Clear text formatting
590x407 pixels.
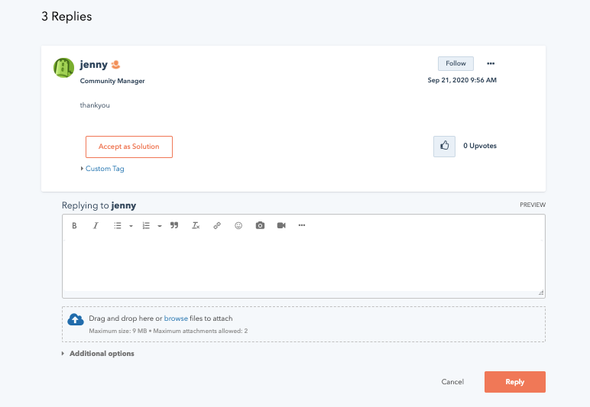196,226
